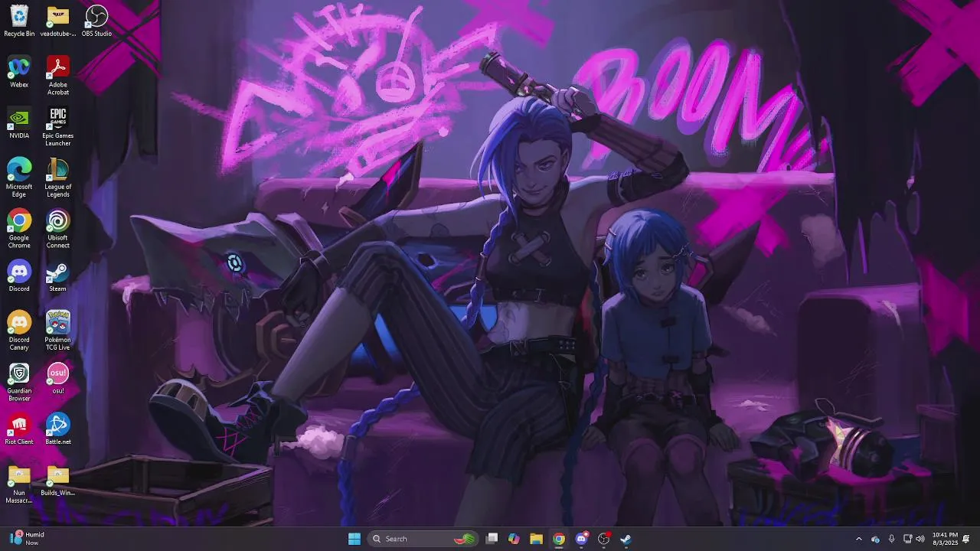Click the taskbar Search box
The width and height of the screenshot is (980, 551).
pyautogui.click(x=423, y=539)
